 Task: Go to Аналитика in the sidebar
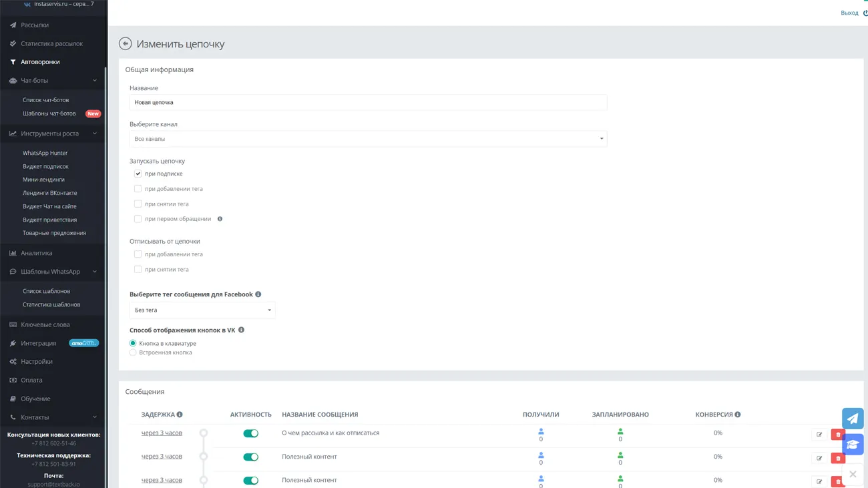click(36, 254)
